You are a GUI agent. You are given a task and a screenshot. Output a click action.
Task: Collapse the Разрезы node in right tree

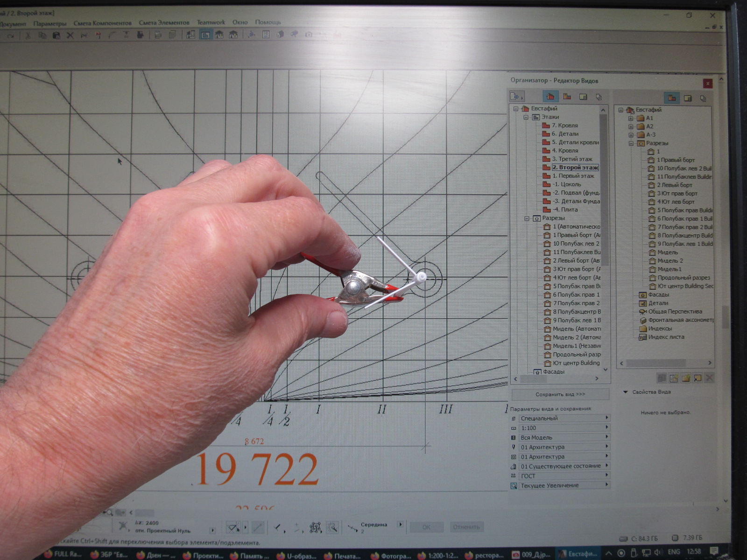[x=631, y=143]
